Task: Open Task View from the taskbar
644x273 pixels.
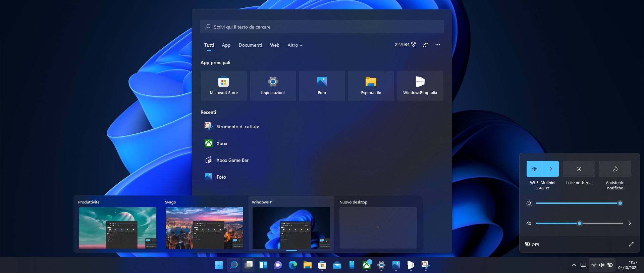Action: pos(249,265)
